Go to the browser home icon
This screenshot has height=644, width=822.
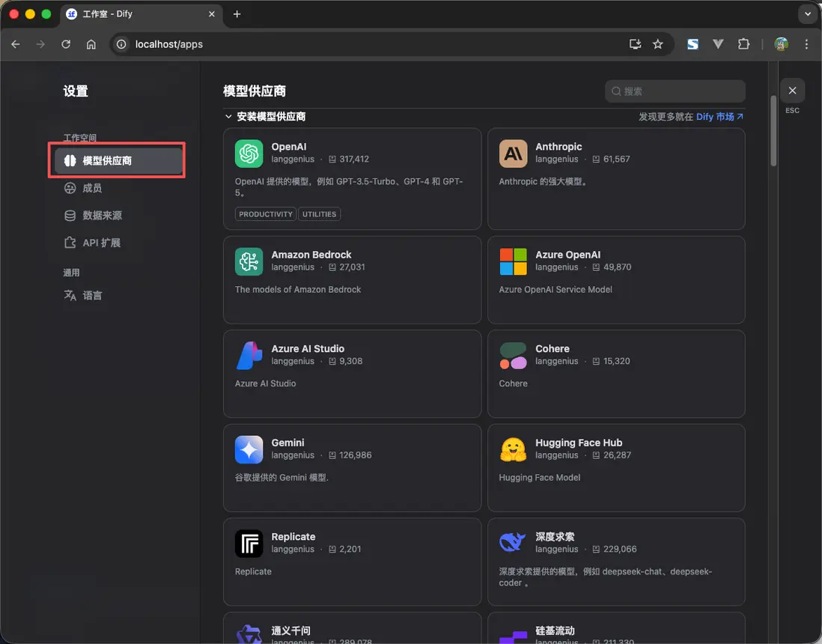tap(91, 44)
